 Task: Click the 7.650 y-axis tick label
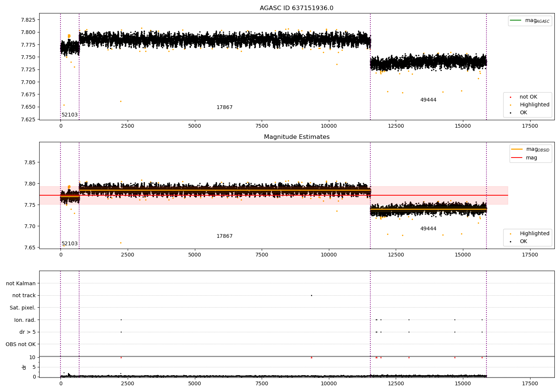[28, 107]
